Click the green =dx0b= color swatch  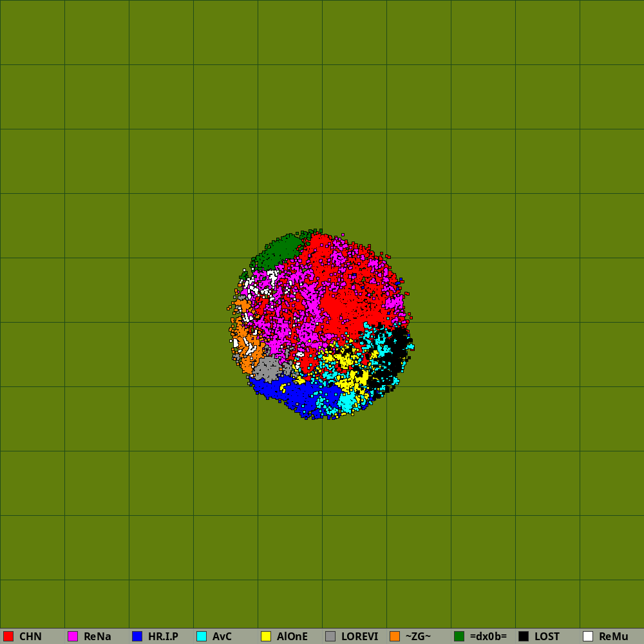pyautogui.click(x=459, y=636)
